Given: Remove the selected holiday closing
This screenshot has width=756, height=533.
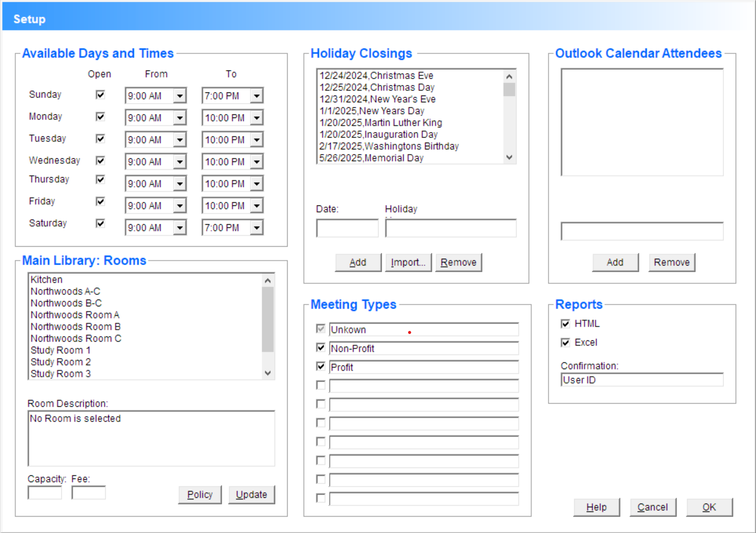Looking at the screenshot, I should coord(458,262).
